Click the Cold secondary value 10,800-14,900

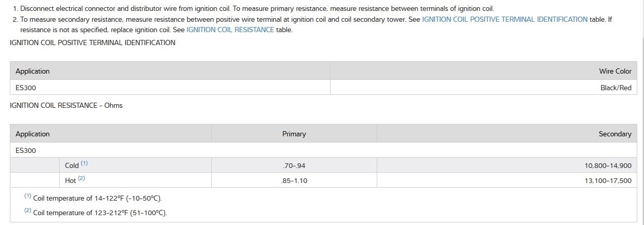608,165
